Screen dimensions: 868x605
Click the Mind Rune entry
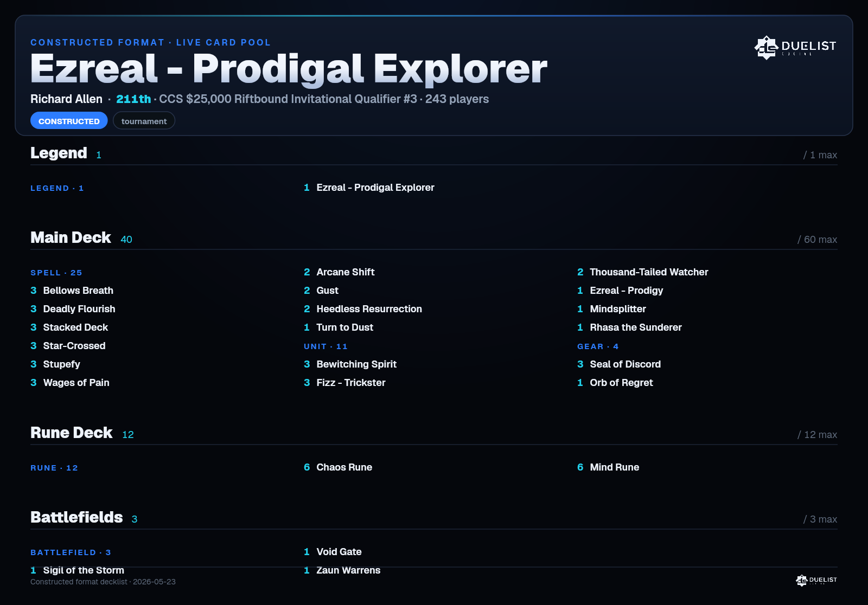(608, 467)
